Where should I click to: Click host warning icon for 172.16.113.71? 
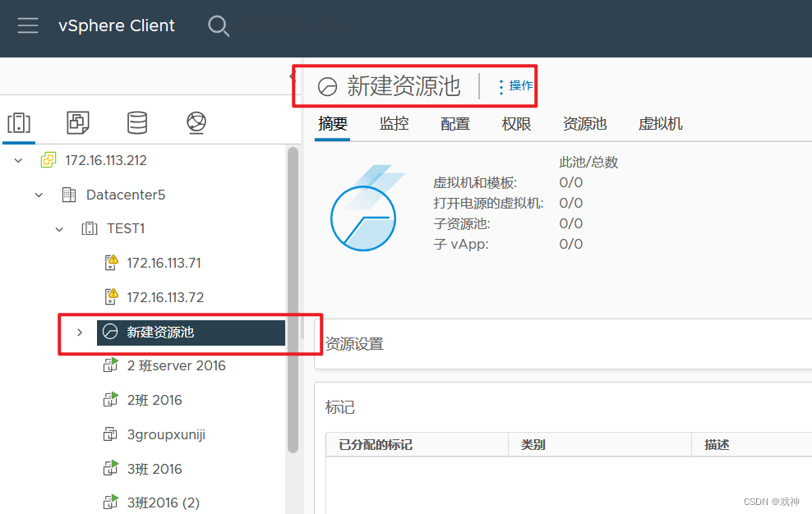click(x=111, y=263)
